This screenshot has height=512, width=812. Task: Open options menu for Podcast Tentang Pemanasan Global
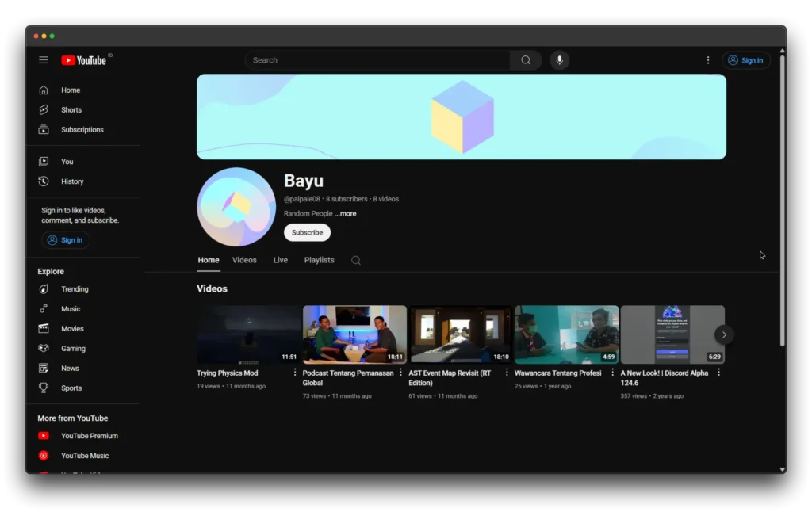(x=400, y=373)
